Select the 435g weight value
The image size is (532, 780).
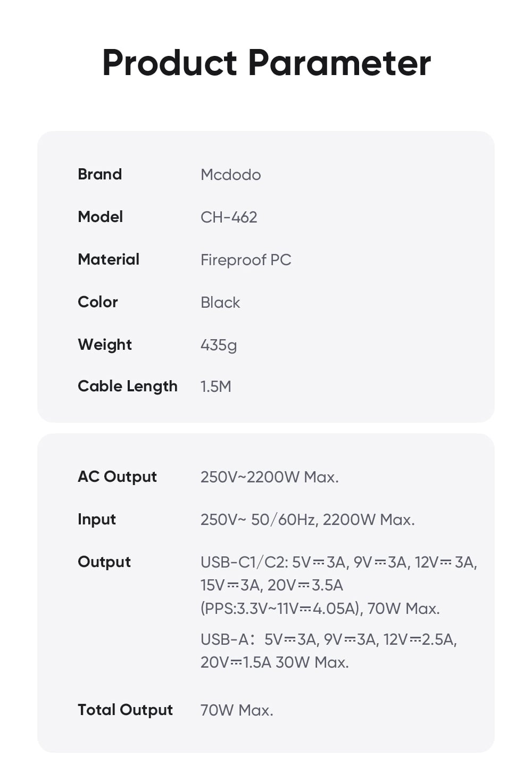pyautogui.click(x=219, y=345)
